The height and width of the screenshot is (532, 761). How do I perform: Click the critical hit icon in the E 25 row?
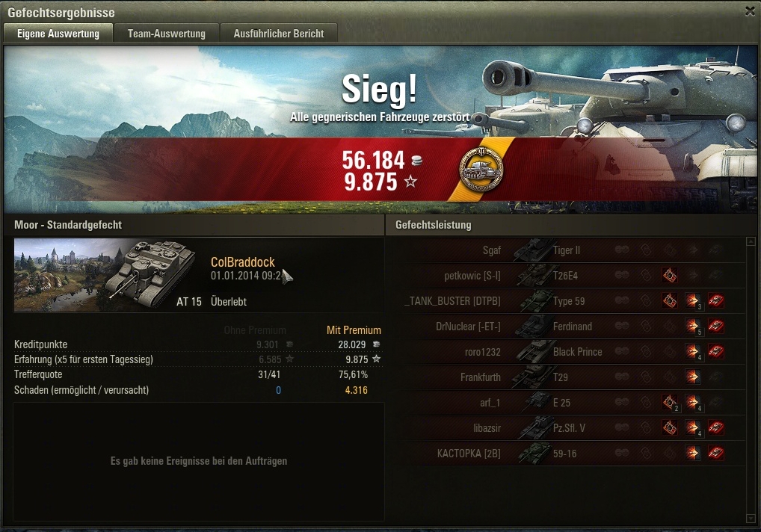670,403
